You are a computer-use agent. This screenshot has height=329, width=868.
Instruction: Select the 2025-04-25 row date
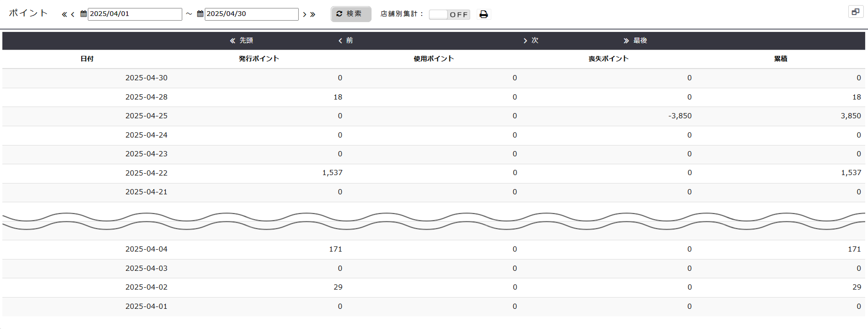[x=146, y=116]
